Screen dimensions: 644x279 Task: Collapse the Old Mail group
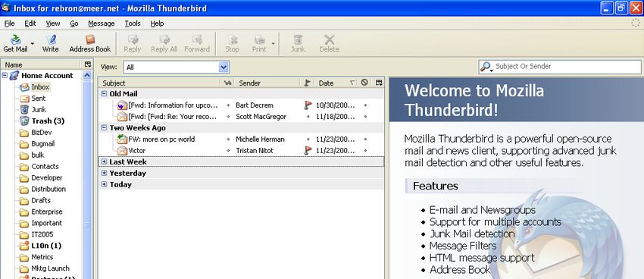(104, 94)
